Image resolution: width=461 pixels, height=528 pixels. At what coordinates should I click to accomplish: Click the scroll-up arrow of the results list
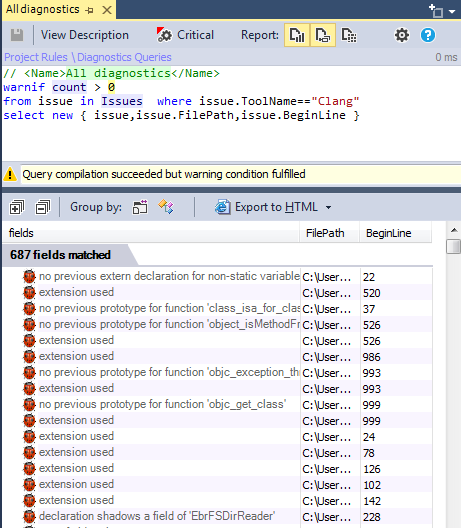click(x=454, y=230)
